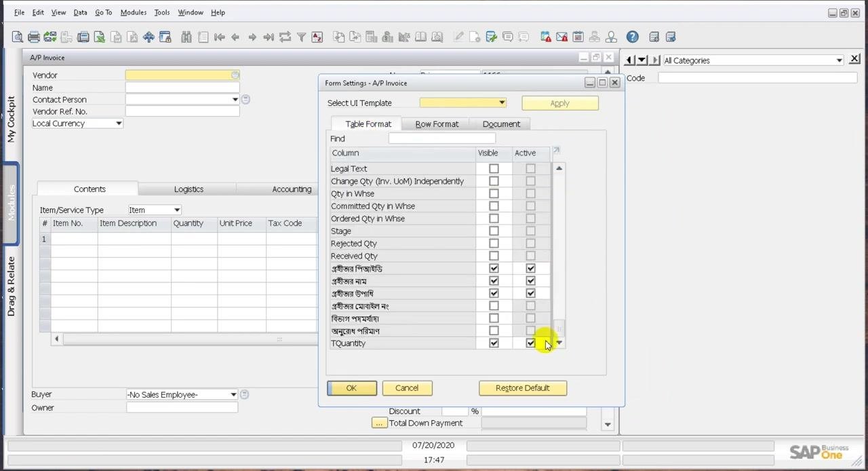
Task: Check Visible for Legal Text column
Action: (494, 168)
